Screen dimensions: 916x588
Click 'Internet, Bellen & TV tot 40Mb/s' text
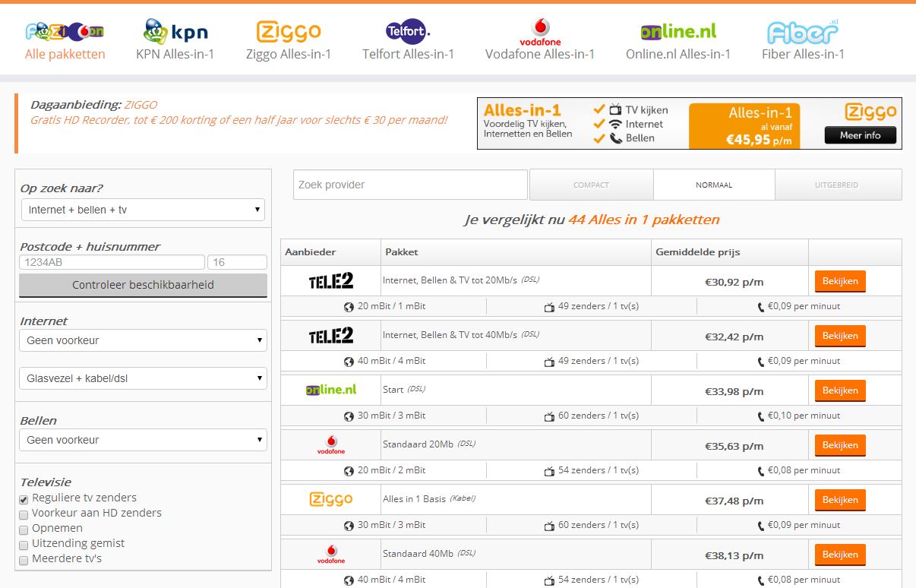(x=450, y=335)
